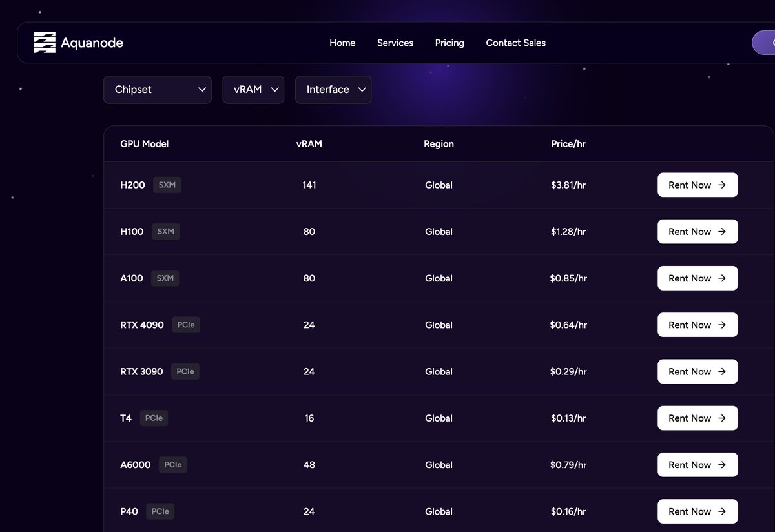Viewport: 775px width, 532px height.
Task: Click the $0.64/hr price
Action: click(x=568, y=325)
